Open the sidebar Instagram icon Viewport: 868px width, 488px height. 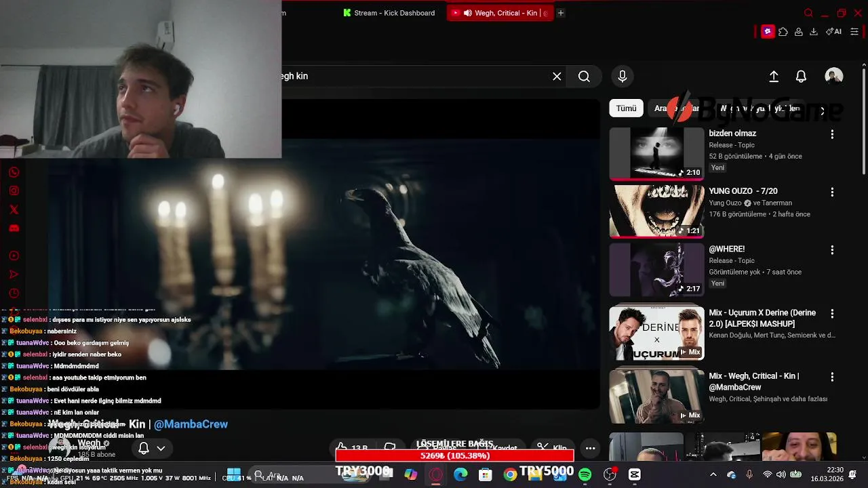click(14, 191)
